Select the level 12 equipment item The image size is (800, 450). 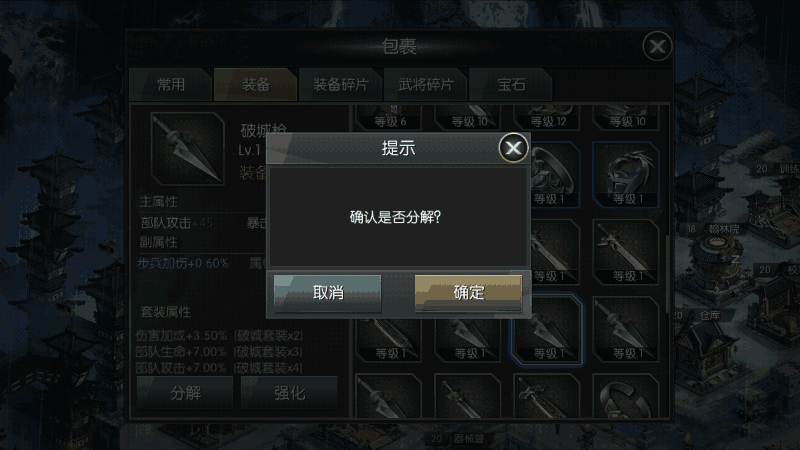[x=547, y=117]
